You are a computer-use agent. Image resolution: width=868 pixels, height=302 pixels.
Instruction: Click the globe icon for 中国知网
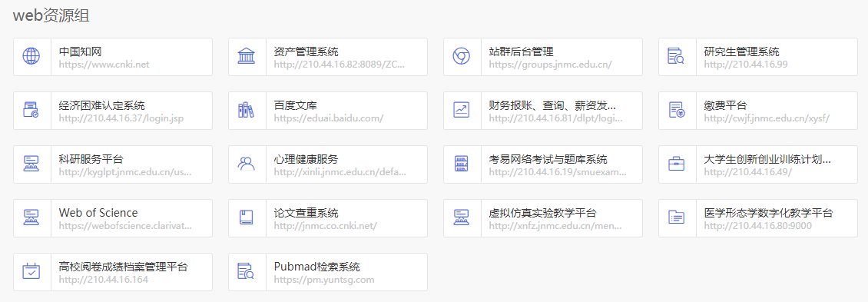[x=31, y=57]
